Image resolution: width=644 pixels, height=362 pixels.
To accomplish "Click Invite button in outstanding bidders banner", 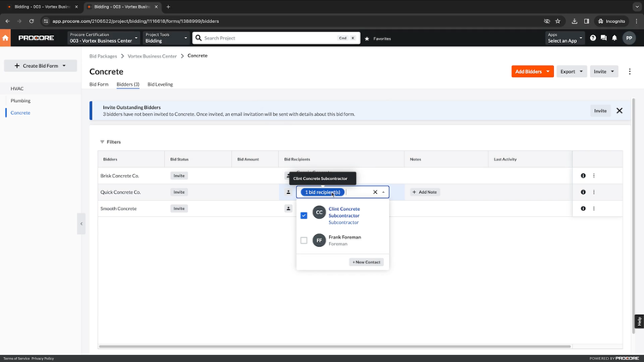I will [x=600, y=111].
